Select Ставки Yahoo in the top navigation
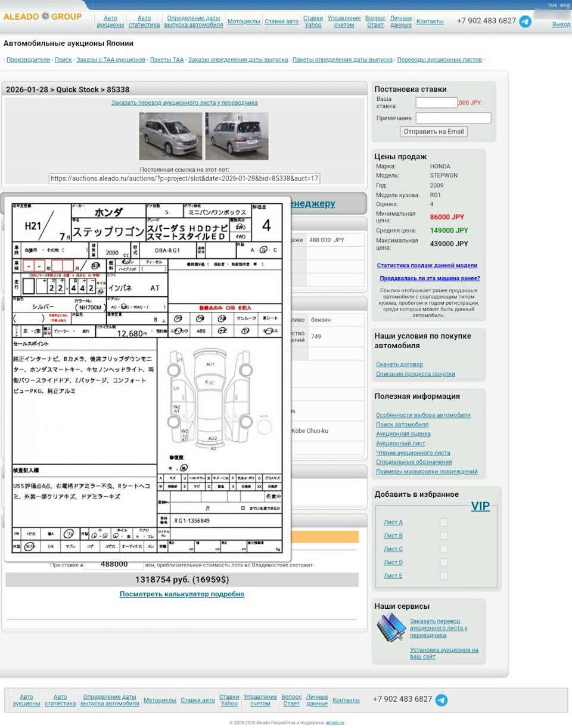Viewport: 572px width, 728px height. click(x=313, y=21)
